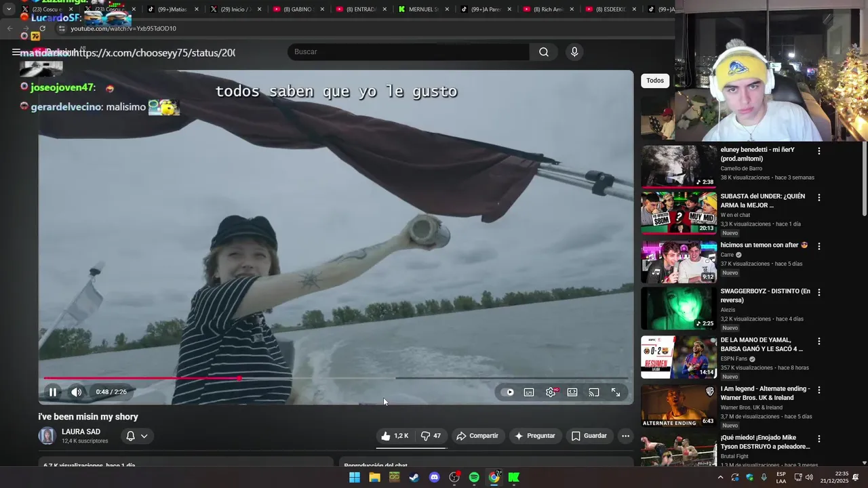Open options for the Mike Tyson video
Image resolution: width=868 pixels, height=488 pixels.
click(x=818, y=439)
